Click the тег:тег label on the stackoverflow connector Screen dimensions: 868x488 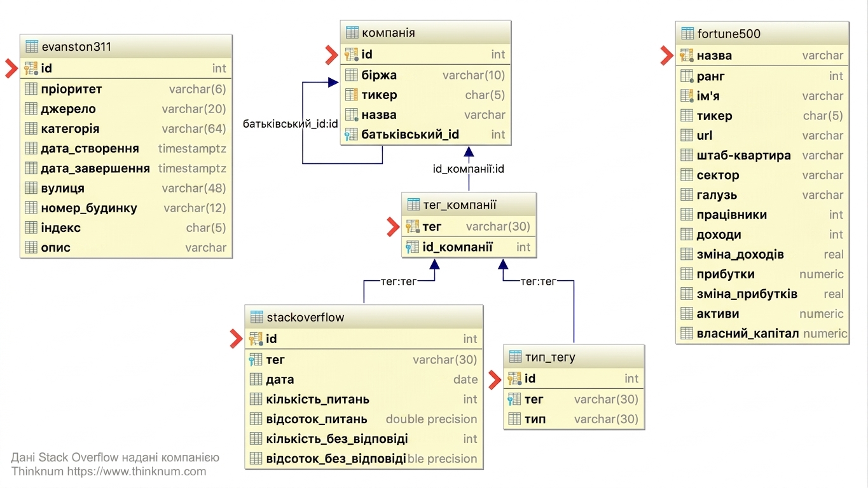397,281
